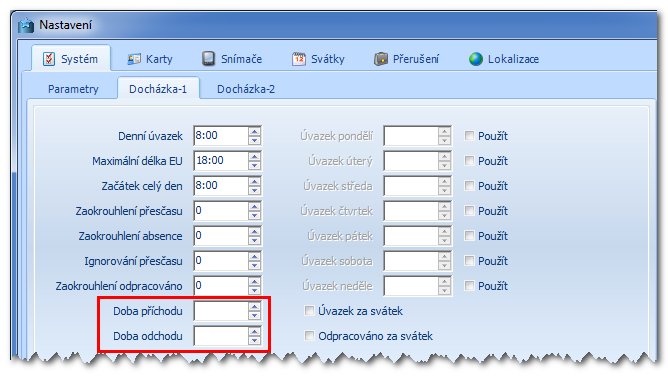Click the Nastavení window title icon
668x380 pixels.
26,26
